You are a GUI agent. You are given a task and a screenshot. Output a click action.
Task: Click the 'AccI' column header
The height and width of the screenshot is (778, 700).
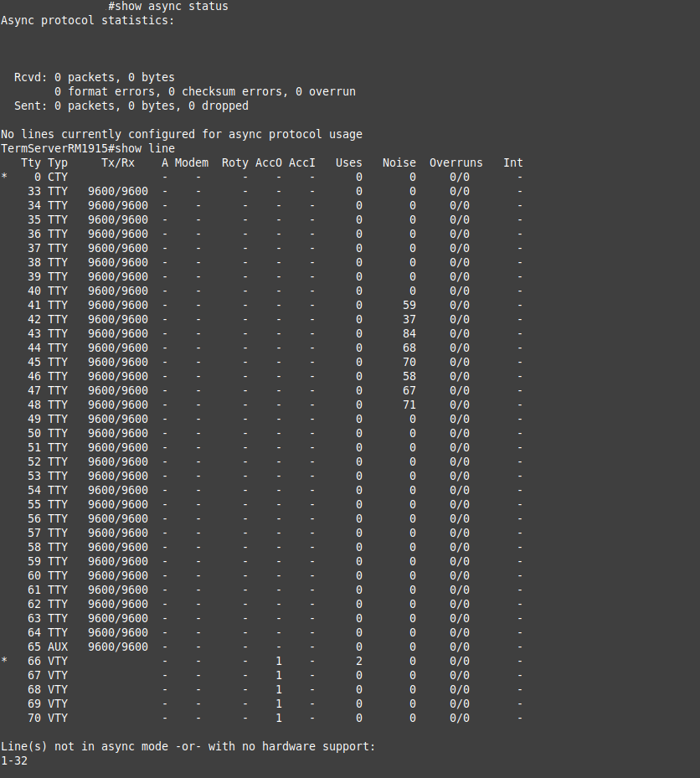pyautogui.click(x=302, y=163)
